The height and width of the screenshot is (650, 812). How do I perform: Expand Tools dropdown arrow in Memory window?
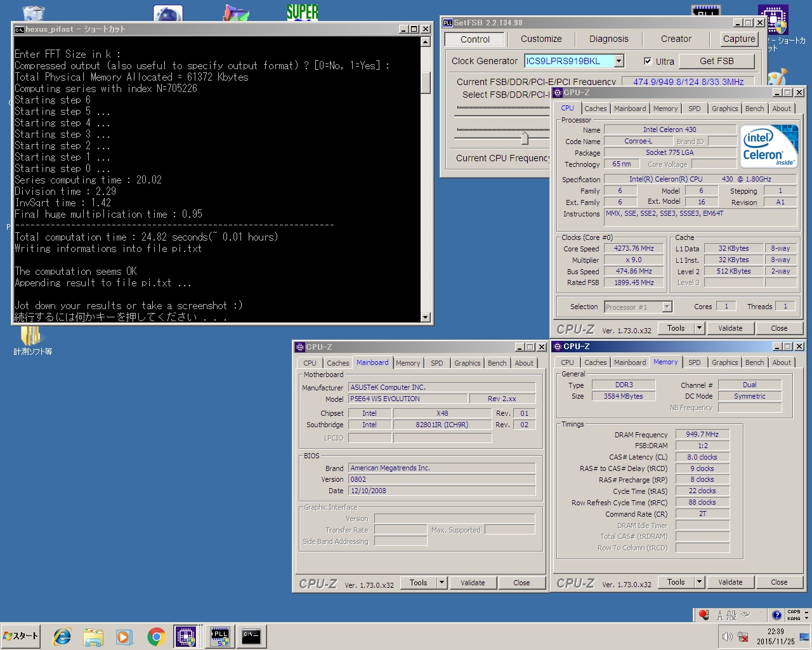tap(699, 582)
